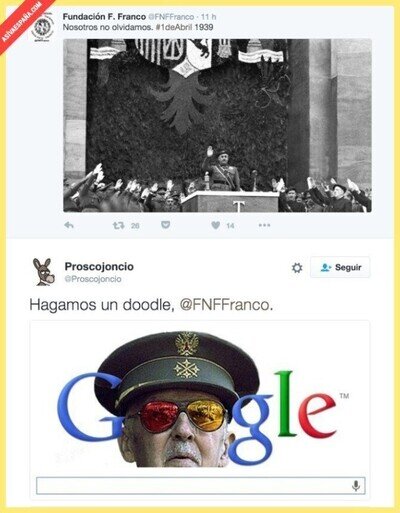Open the Fundación F. Franco avatar

point(43,27)
